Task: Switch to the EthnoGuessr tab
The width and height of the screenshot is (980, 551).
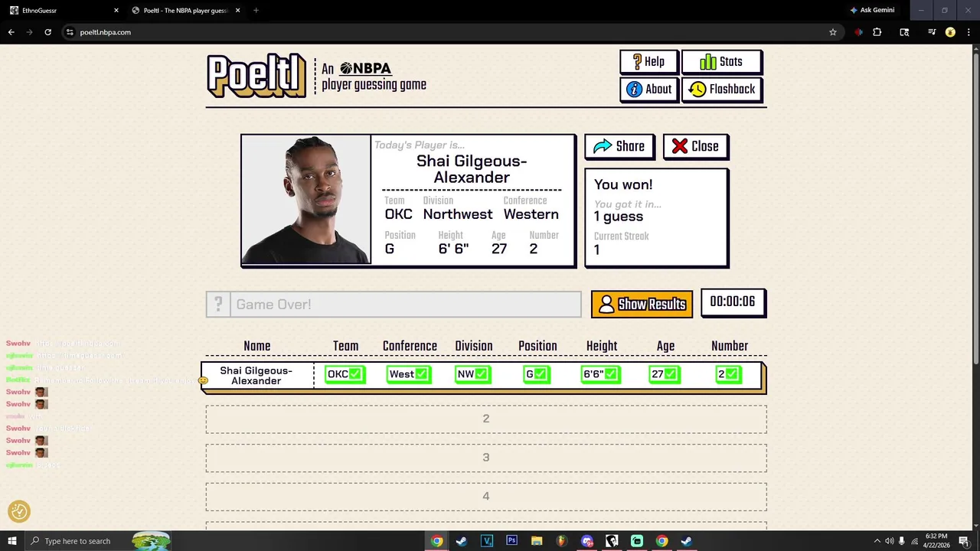Action: 61,11
